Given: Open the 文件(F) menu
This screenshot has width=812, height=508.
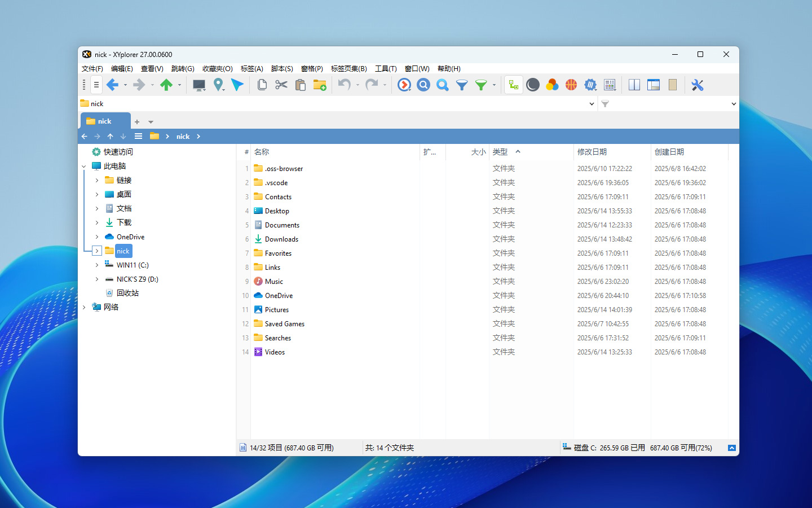Looking at the screenshot, I should point(92,69).
